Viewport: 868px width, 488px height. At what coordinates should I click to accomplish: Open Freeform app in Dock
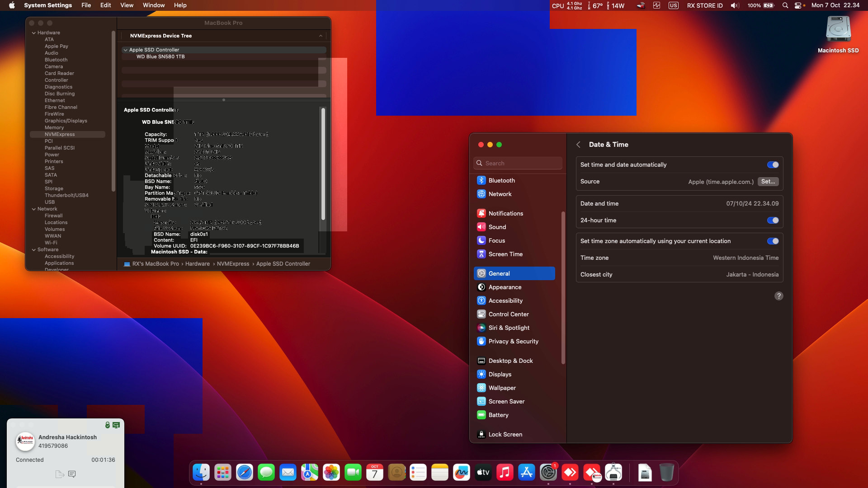[x=462, y=473]
